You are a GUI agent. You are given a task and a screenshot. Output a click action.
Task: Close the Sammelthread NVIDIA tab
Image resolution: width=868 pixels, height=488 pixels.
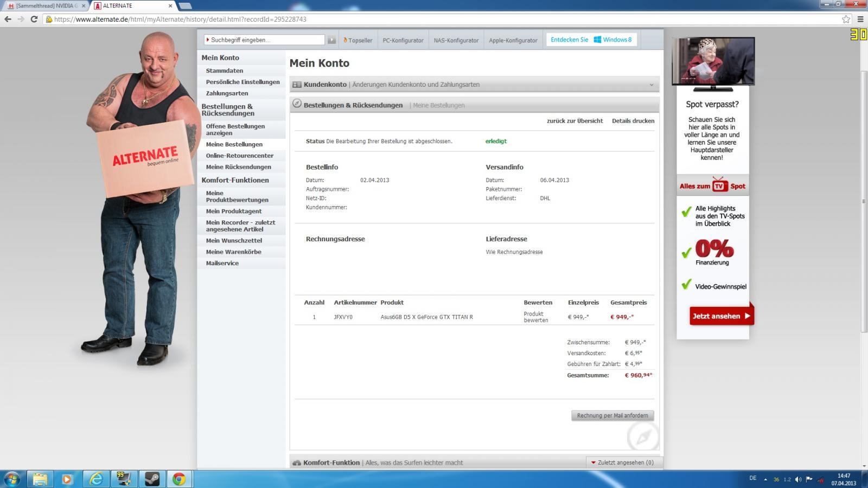[84, 6]
